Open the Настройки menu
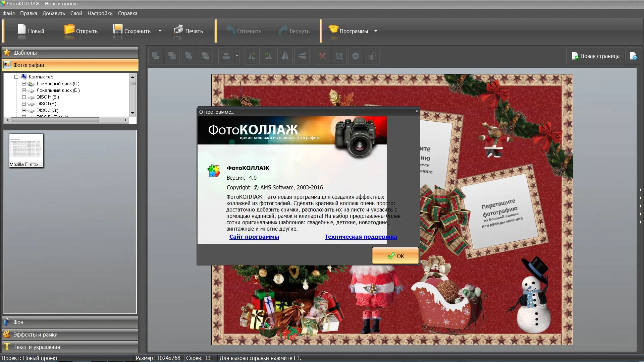 click(100, 13)
